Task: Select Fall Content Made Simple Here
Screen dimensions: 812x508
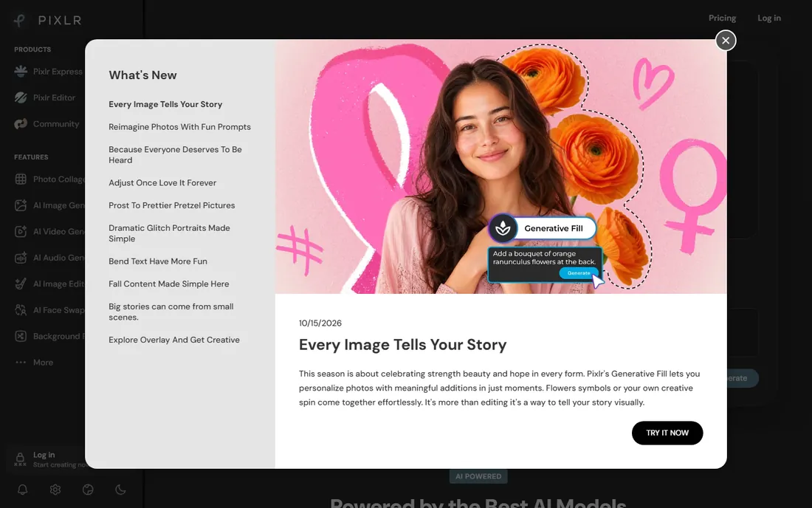Action: (169, 284)
